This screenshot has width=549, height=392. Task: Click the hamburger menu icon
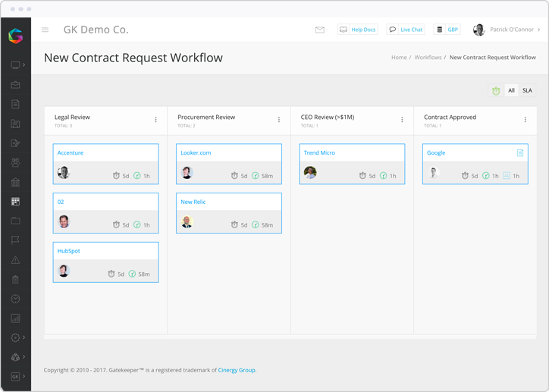45,30
